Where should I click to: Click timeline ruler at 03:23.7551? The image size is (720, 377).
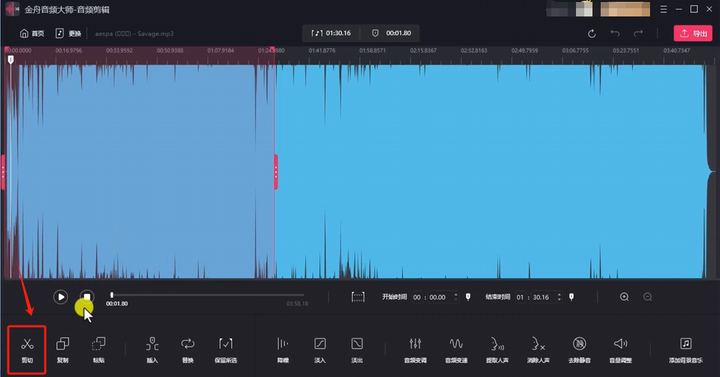point(625,51)
